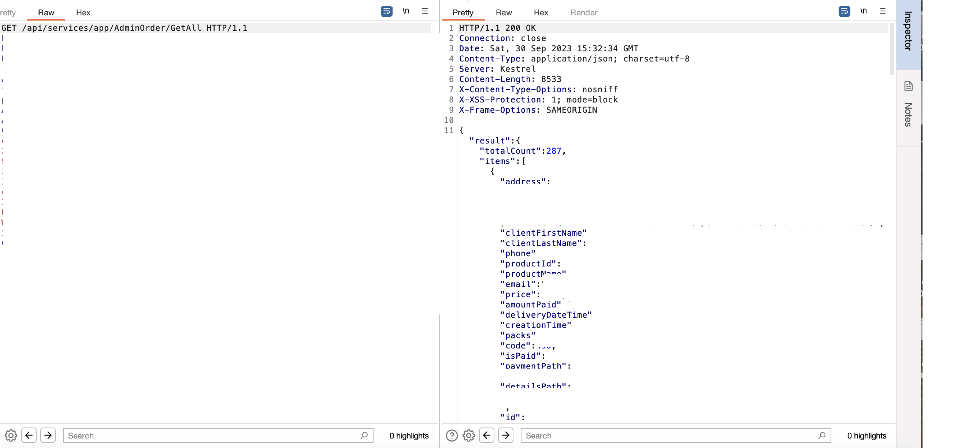Click the Connection: close header
The height and width of the screenshot is (448, 980).
(502, 38)
